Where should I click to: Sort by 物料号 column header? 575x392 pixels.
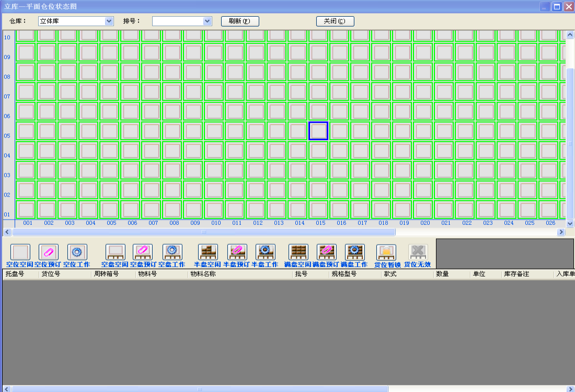click(x=162, y=274)
